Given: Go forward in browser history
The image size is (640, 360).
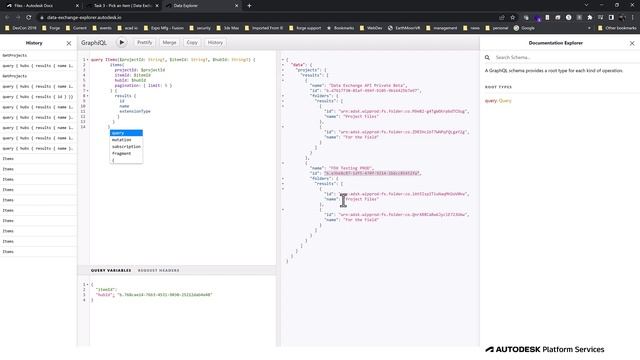Looking at the screenshot, I should point(18,18).
